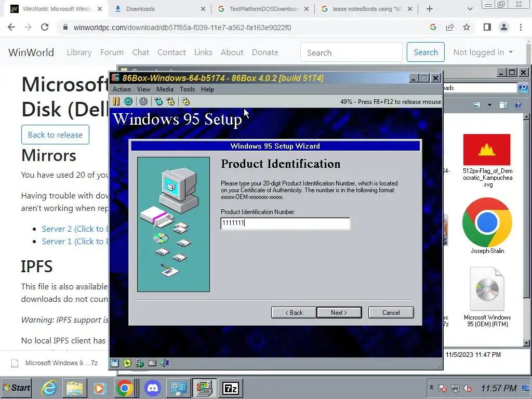The height and width of the screenshot is (399, 532).
Task: Expand the Not logged in dropdown
Action: coord(483,52)
